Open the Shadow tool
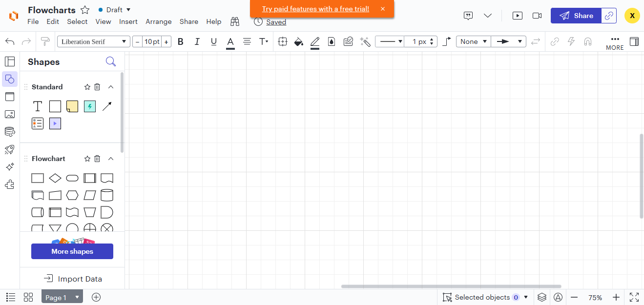Viewport: 644px width, 305px height. pos(332,41)
